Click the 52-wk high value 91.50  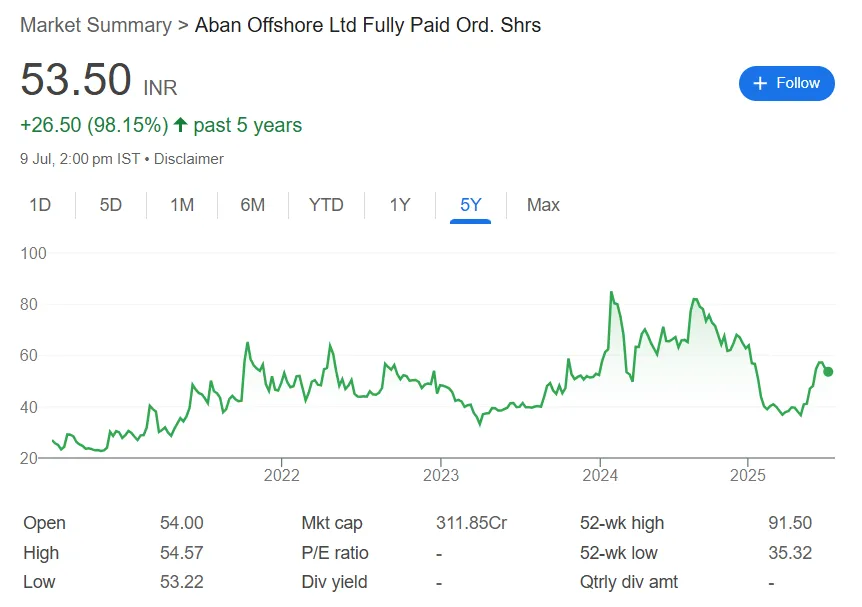[x=790, y=523]
